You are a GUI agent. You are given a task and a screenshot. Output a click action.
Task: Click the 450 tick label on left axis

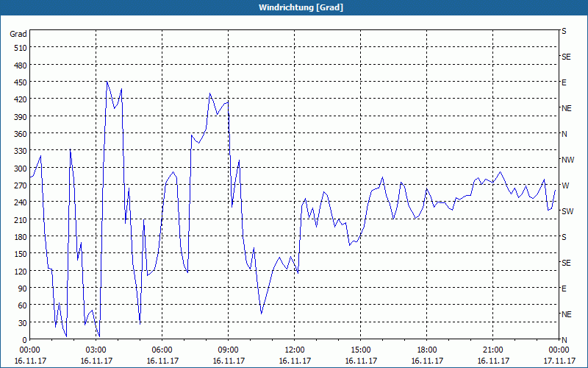pyautogui.click(x=21, y=82)
